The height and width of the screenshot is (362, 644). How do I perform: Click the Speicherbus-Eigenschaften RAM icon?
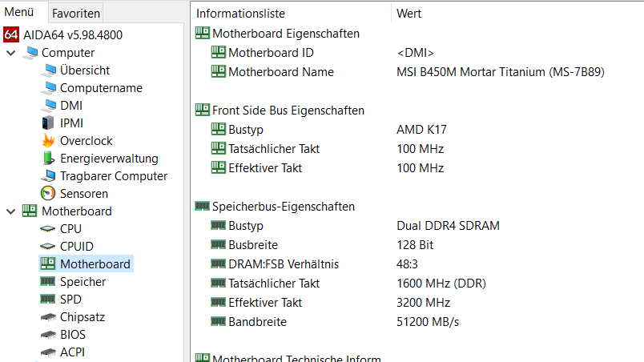tap(202, 206)
